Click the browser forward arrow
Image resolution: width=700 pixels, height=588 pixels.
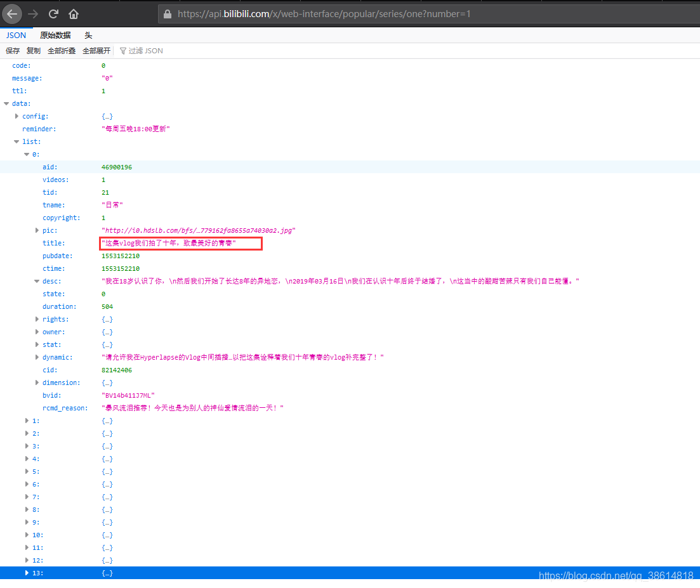(x=33, y=15)
